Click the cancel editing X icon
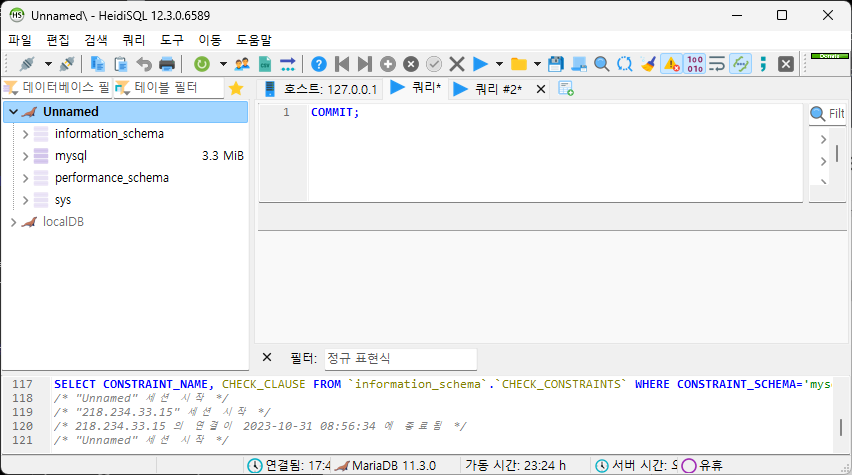Image resolution: width=852 pixels, height=475 pixels. [x=457, y=64]
